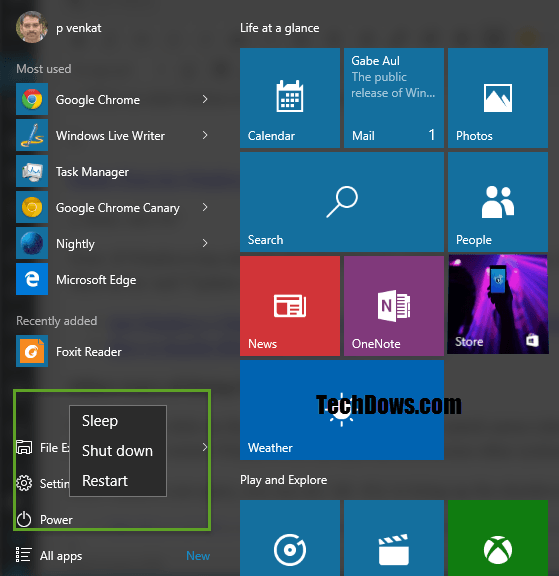Open the Store tile
This screenshot has width=559, height=576.
[498, 305]
